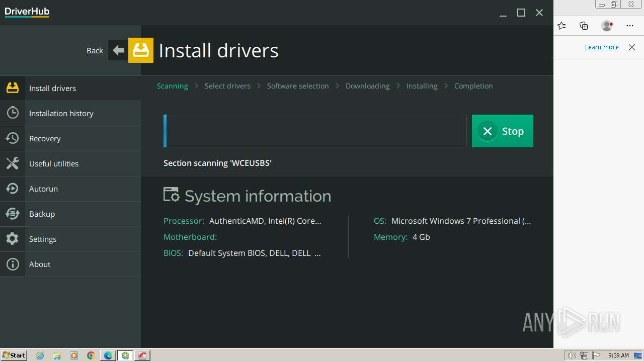Image resolution: width=644 pixels, height=362 pixels.
Task: Click the OS value text
Action: (x=461, y=221)
